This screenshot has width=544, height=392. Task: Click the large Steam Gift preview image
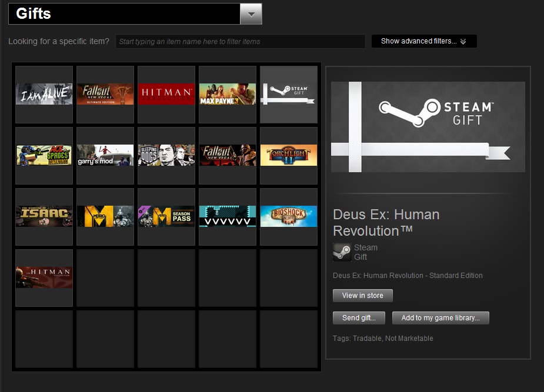coord(428,127)
